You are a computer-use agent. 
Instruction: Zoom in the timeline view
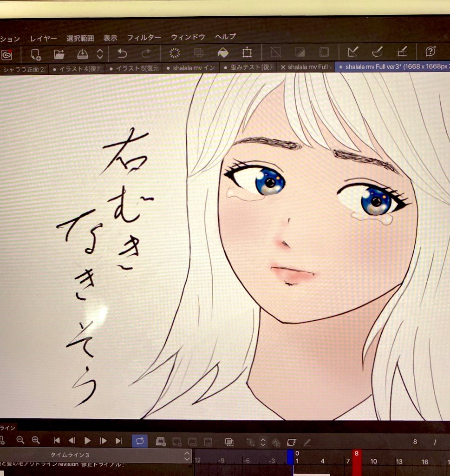[x=36, y=440]
